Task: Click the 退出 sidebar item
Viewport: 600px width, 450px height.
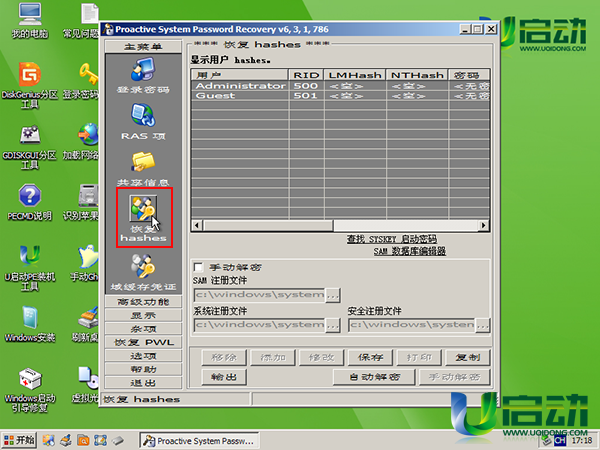Action: (143, 383)
